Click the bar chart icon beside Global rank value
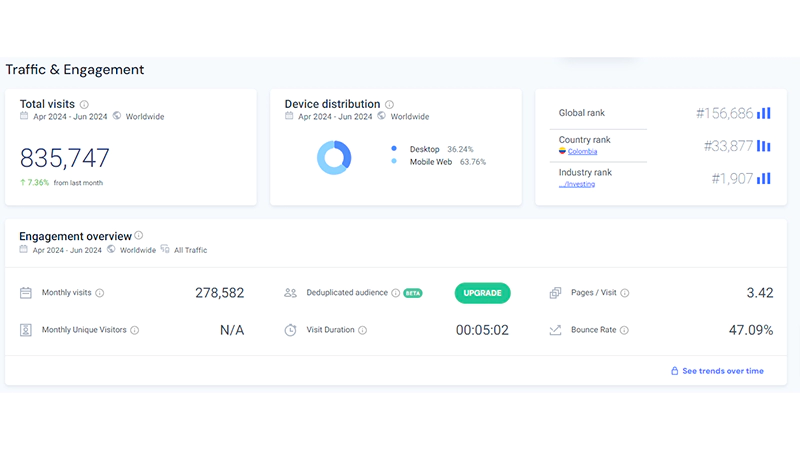This screenshot has height=450, width=800. click(763, 113)
